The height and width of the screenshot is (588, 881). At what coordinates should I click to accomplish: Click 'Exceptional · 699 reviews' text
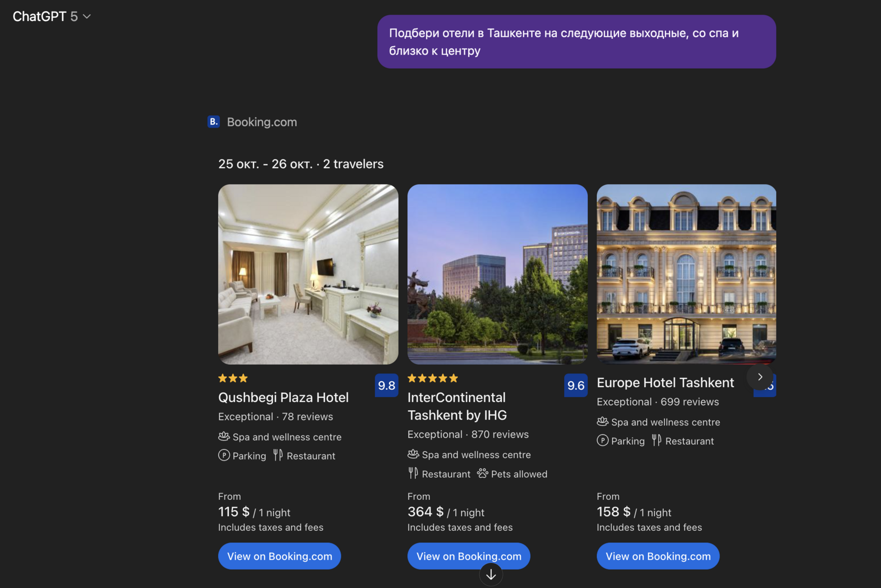(658, 402)
